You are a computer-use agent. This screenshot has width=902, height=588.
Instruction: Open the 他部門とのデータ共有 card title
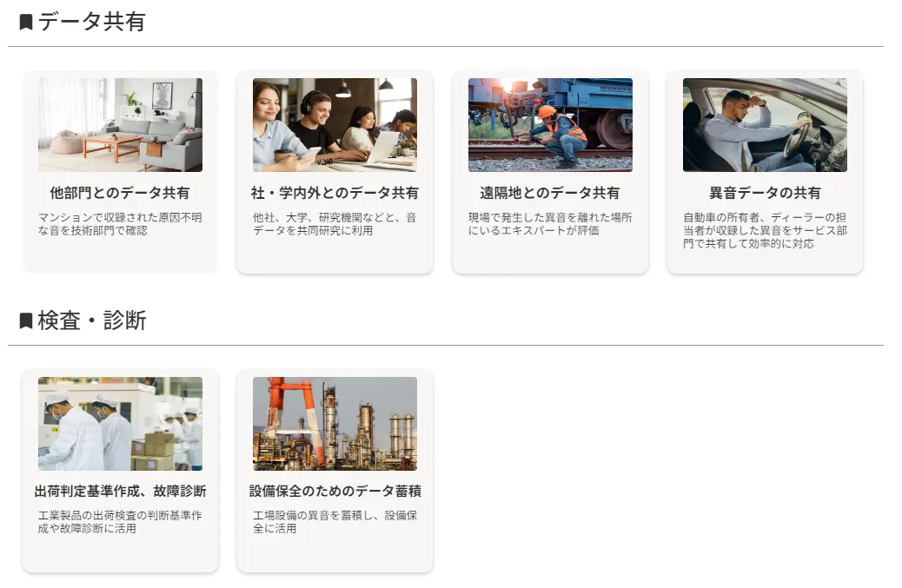(120, 193)
